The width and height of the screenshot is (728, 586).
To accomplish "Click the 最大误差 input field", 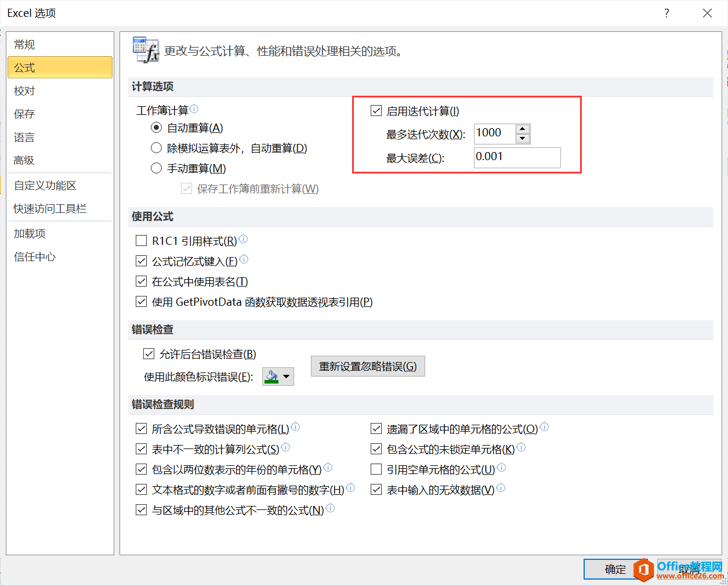I will pyautogui.click(x=517, y=157).
